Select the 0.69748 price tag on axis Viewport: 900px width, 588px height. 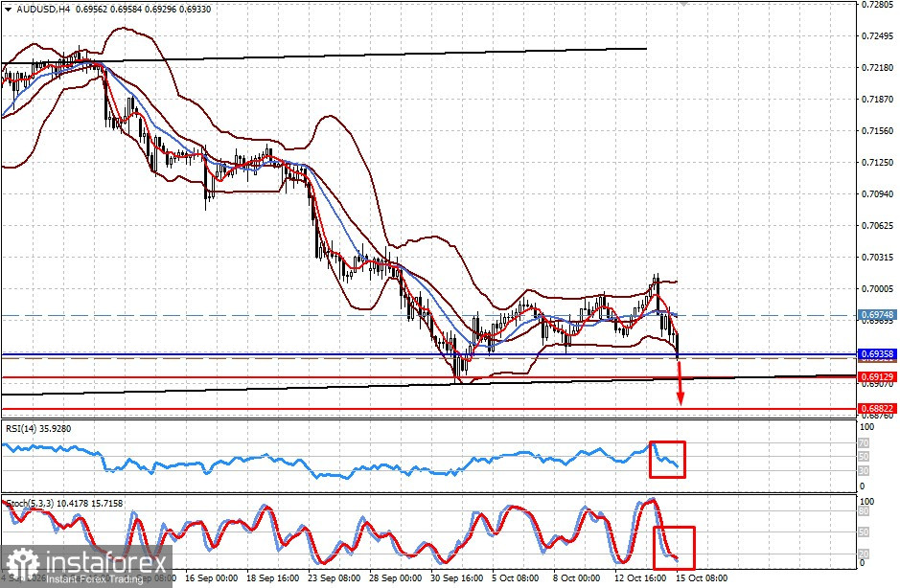pos(877,315)
